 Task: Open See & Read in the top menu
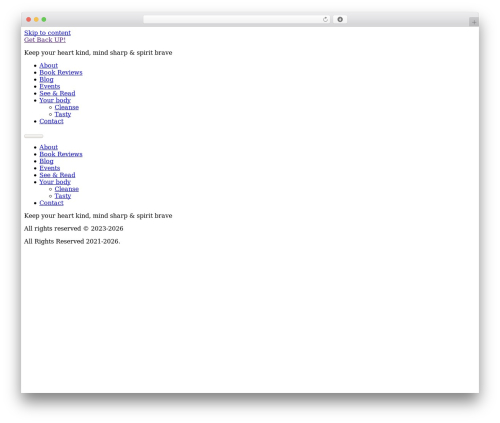pos(57,93)
